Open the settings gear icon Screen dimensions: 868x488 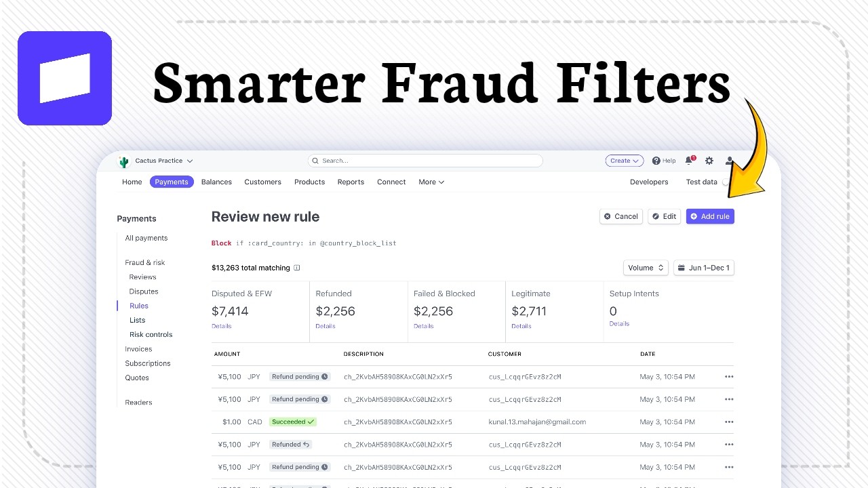click(709, 161)
